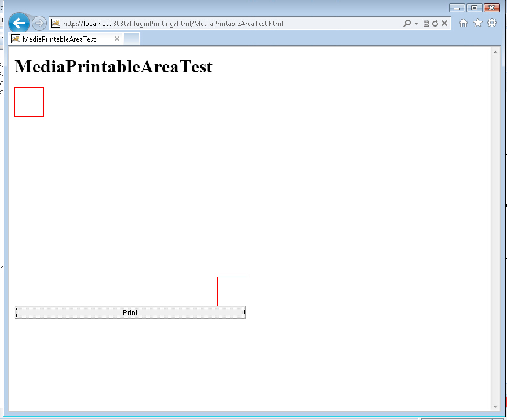Click the Forward navigation arrow
The image size is (507, 420).
pos(39,23)
